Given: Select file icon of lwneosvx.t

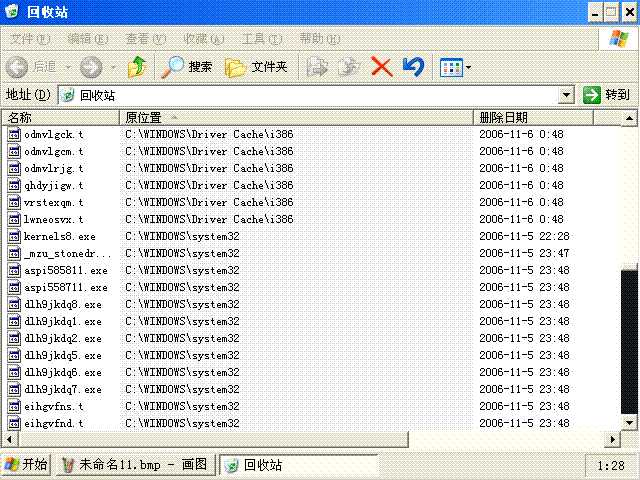Looking at the screenshot, I should click(x=14, y=219).
